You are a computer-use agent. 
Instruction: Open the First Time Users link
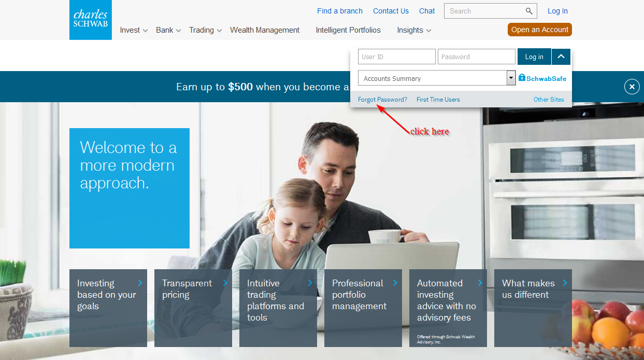click(x=438, y=100)
